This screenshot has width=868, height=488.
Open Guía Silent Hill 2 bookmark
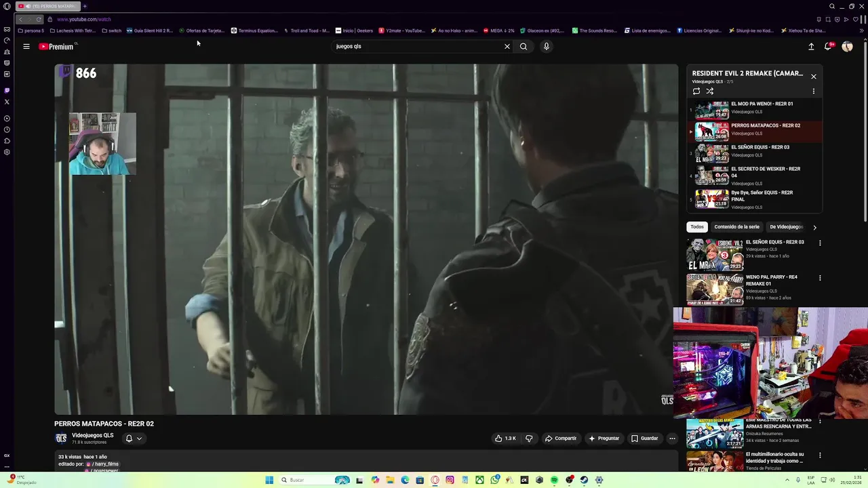150,30
